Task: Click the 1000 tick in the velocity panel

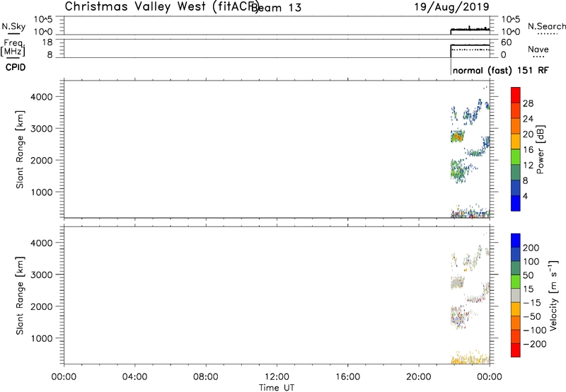Action: click(42, 338)
